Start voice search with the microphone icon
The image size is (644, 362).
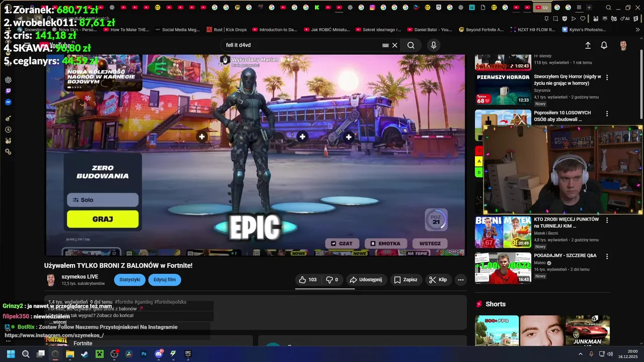click(434, 45)
